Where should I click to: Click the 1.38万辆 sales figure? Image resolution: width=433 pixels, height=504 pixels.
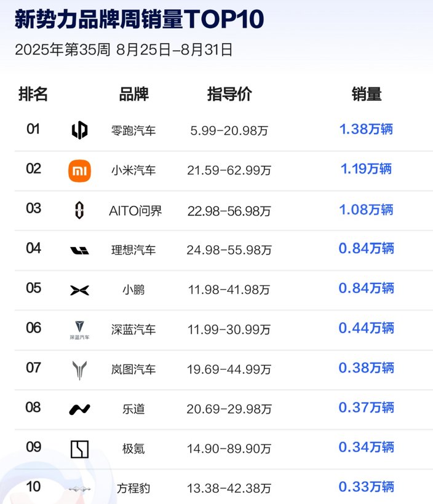[366, 129]
